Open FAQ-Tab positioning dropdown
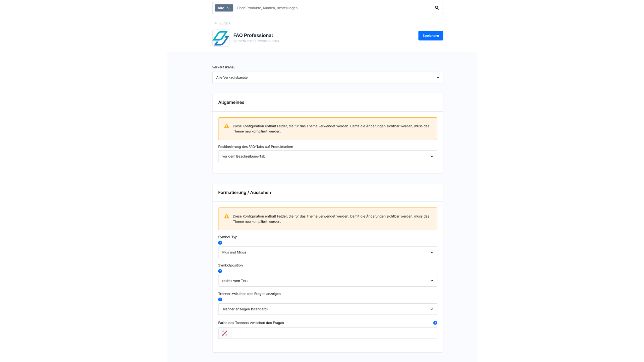Viewport: 644px width, 362px height. pyautogui.click(x=327, y=157)
